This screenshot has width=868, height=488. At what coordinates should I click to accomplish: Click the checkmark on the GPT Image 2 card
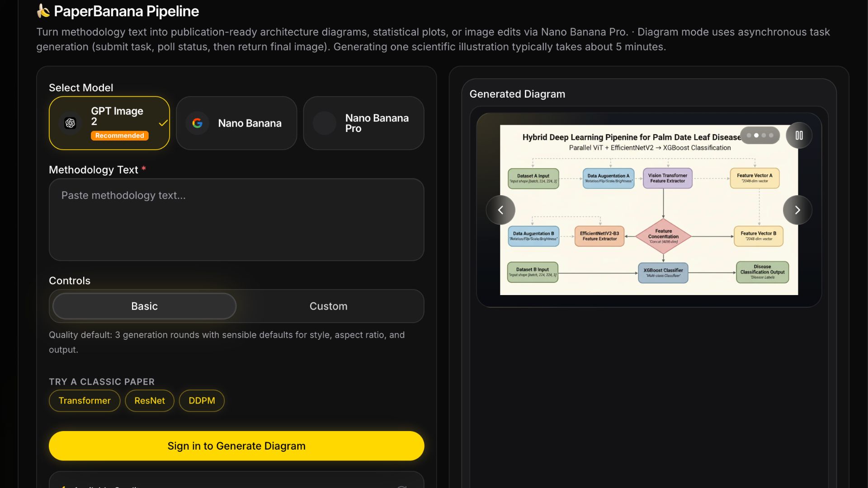click(163, 123)
